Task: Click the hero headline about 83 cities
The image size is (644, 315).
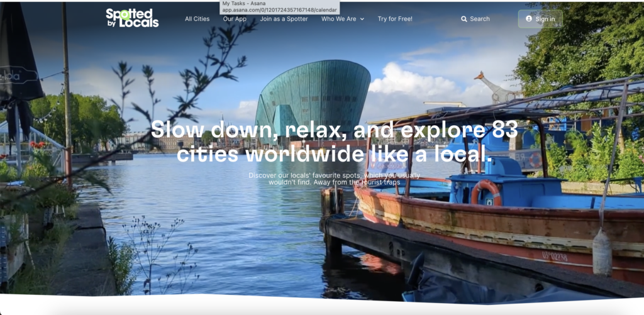Action: [334, 141]
